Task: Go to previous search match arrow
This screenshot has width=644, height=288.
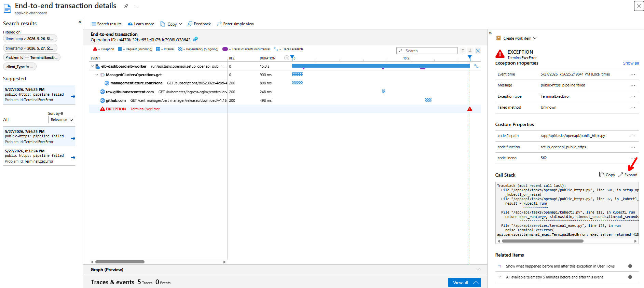Action: [463, 51]
